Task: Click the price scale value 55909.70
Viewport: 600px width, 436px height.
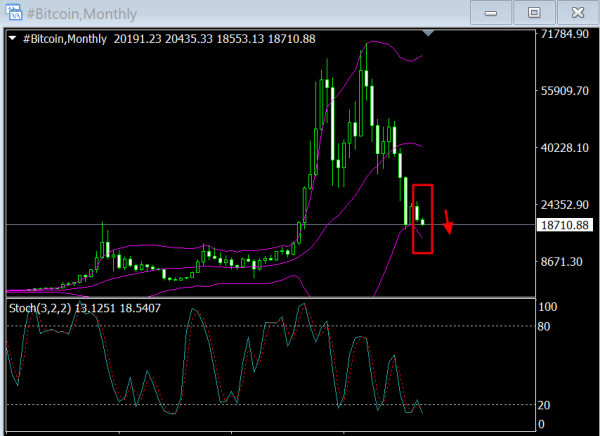Action: click(x=564, y=91)
